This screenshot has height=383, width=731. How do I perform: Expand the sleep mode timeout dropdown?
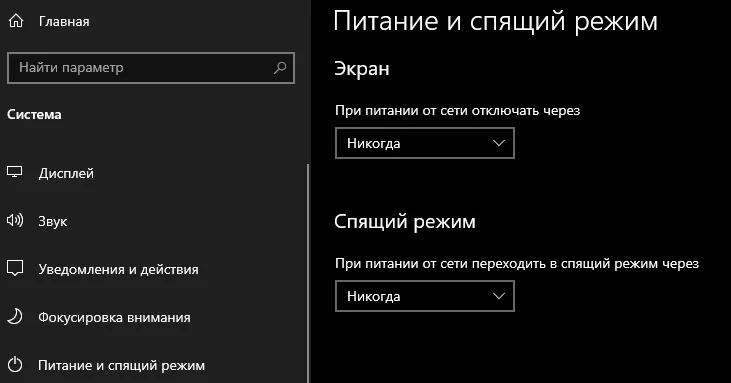[425, 296]
